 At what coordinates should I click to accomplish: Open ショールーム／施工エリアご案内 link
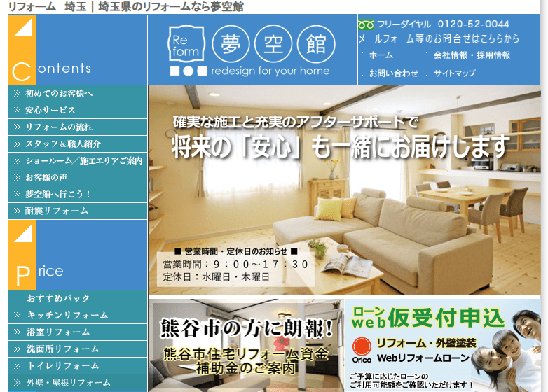coord(83,160)
